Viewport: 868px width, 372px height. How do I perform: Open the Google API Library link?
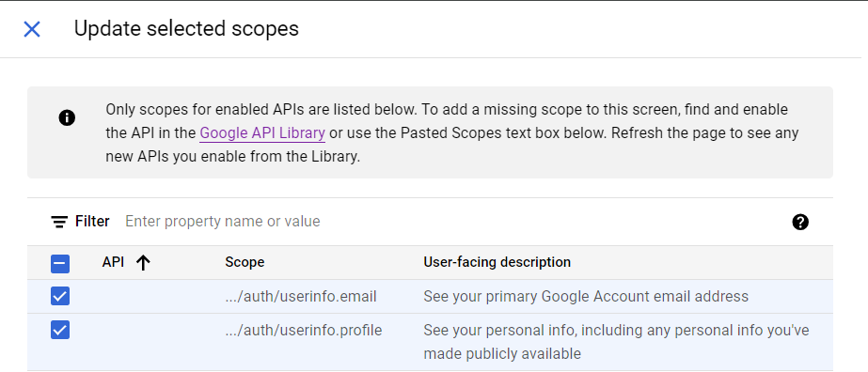point(262,133)
